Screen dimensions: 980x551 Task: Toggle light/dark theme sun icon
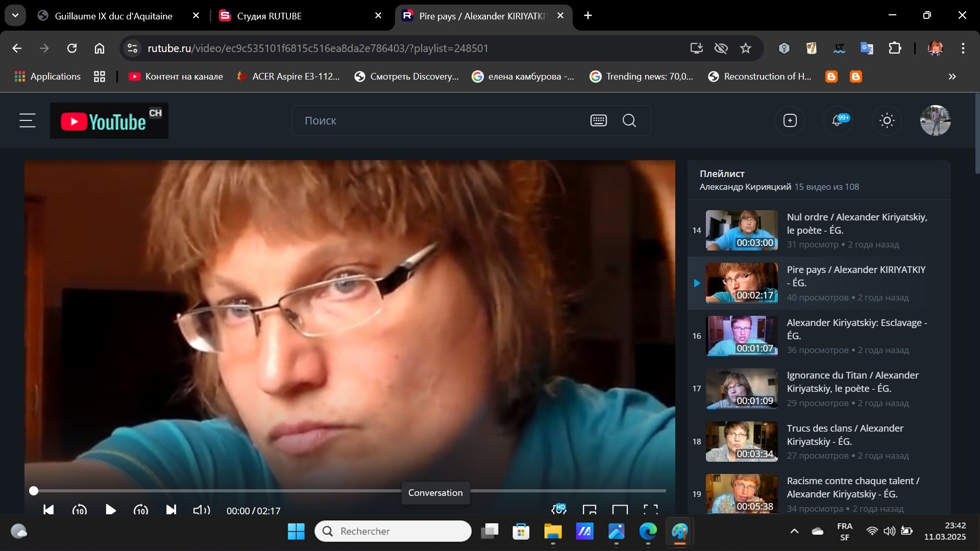tap(887, 121)
